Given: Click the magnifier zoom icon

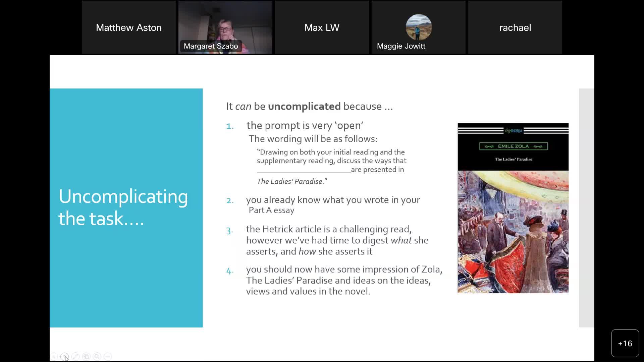Looking at the screenshot, I should pyautogui.click(x=97, y=356).
